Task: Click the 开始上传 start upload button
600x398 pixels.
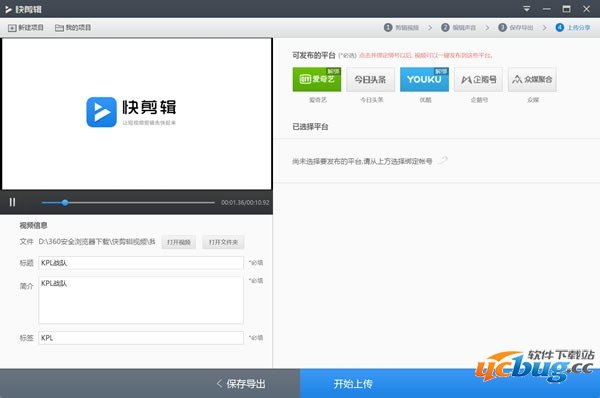Action: [353, 383]
